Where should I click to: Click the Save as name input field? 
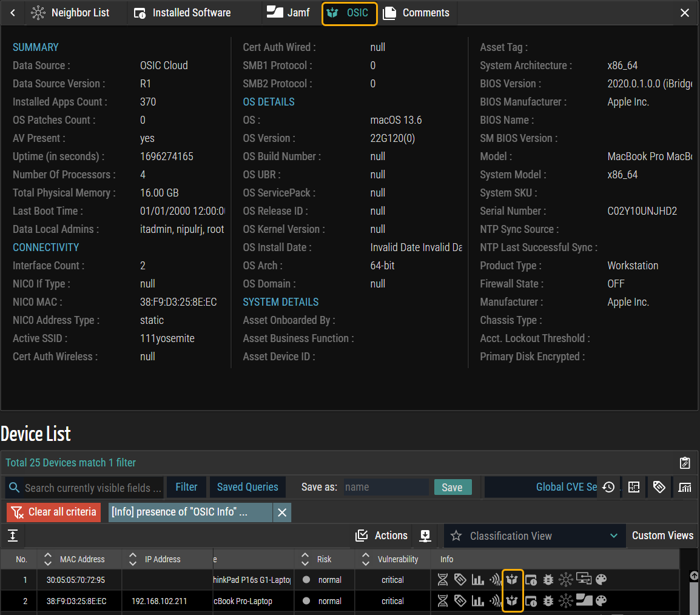pyautogui.click(x=386, y=487)
